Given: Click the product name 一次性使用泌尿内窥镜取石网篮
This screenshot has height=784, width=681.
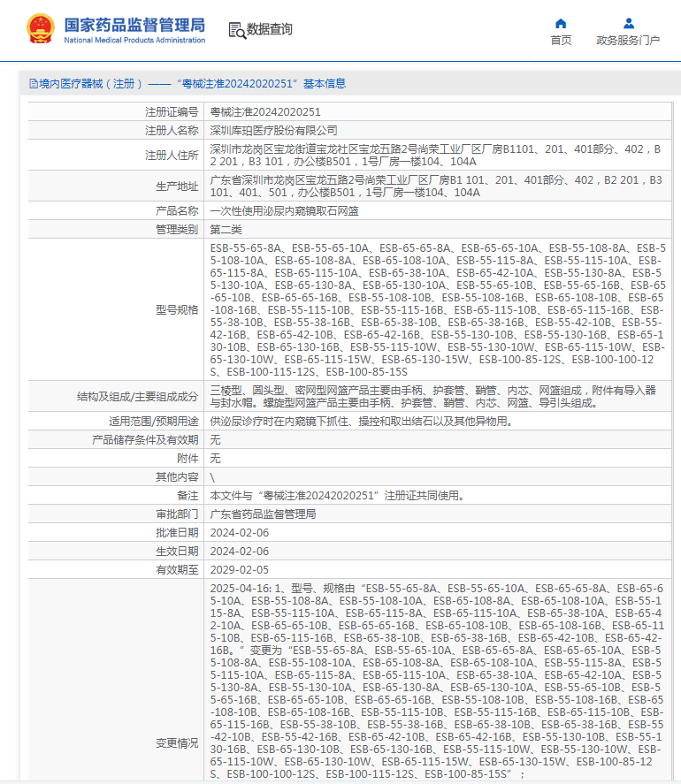Looking at the screenshot, I should coord(284,211).
